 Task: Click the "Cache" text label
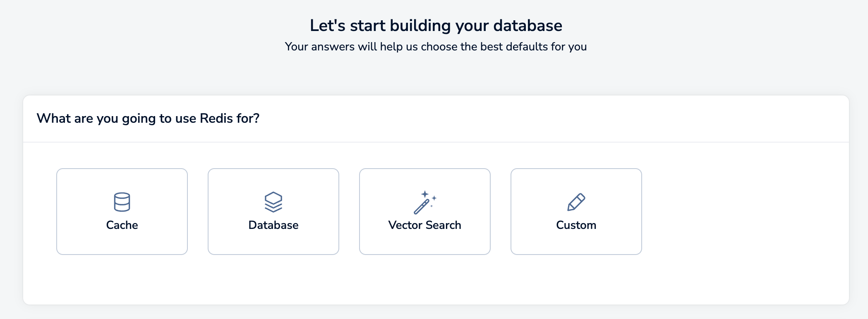tap(122, 225)
